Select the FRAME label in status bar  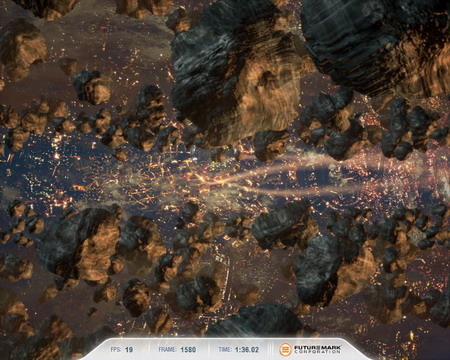tap(168, 350)
